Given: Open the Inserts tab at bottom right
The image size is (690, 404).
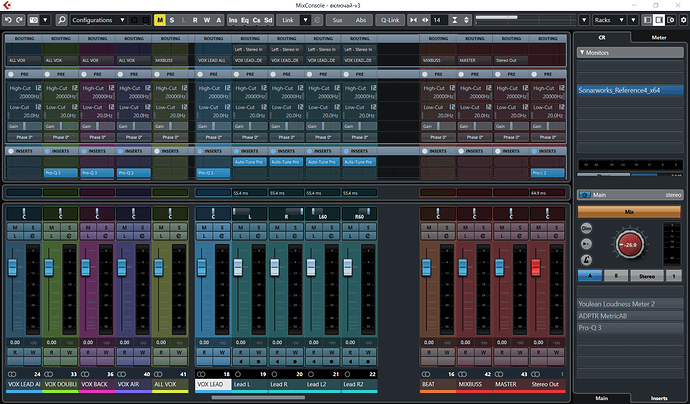Looking at the screenshot, I should [x=658, y=398].
